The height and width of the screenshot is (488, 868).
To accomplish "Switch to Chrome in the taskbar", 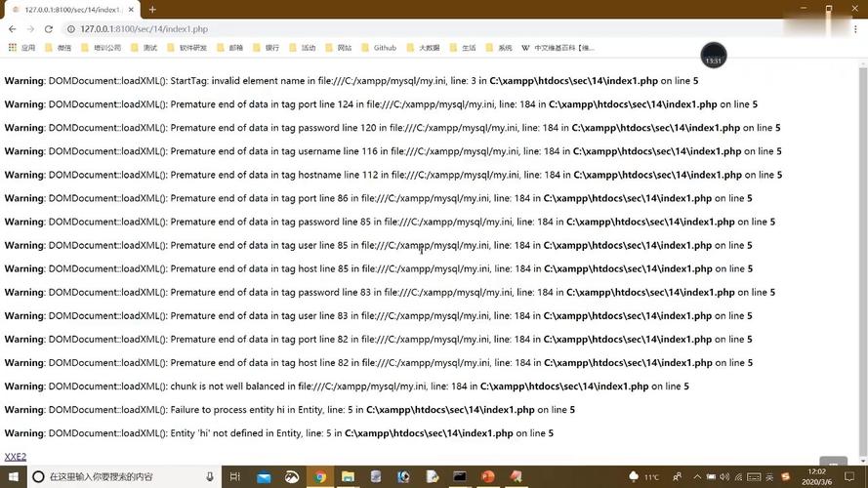I will [319, 476].
